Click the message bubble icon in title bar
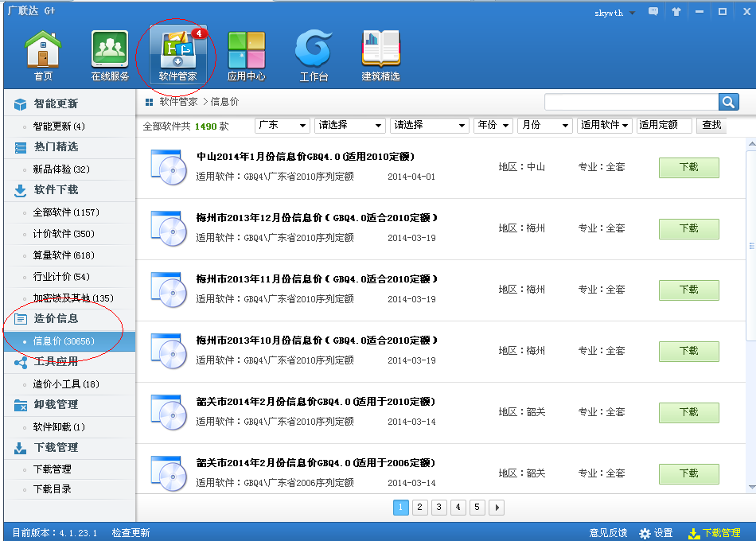This screenshot has width=756, height=541. click(x=653, y=12)
